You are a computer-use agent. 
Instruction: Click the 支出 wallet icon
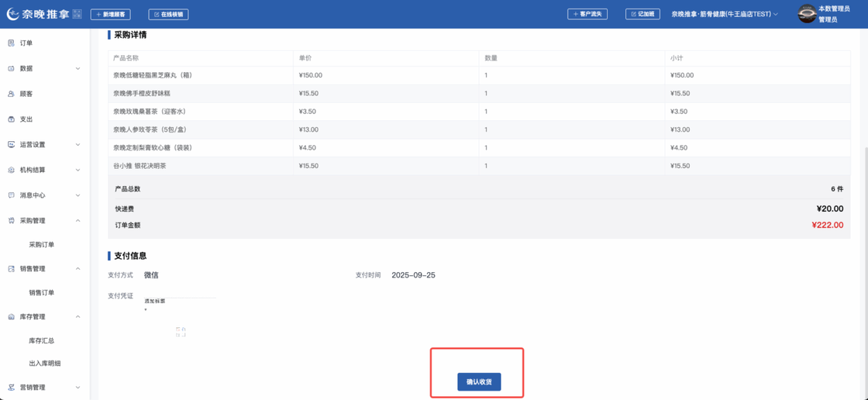click(x=11, y=119)
